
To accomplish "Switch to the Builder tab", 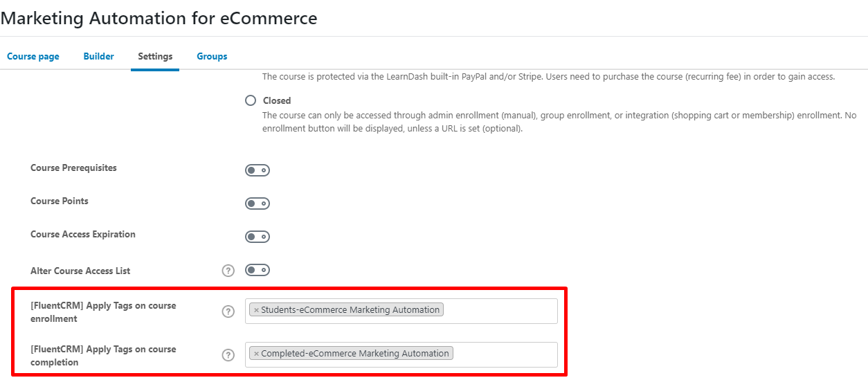I will [98, 56].
